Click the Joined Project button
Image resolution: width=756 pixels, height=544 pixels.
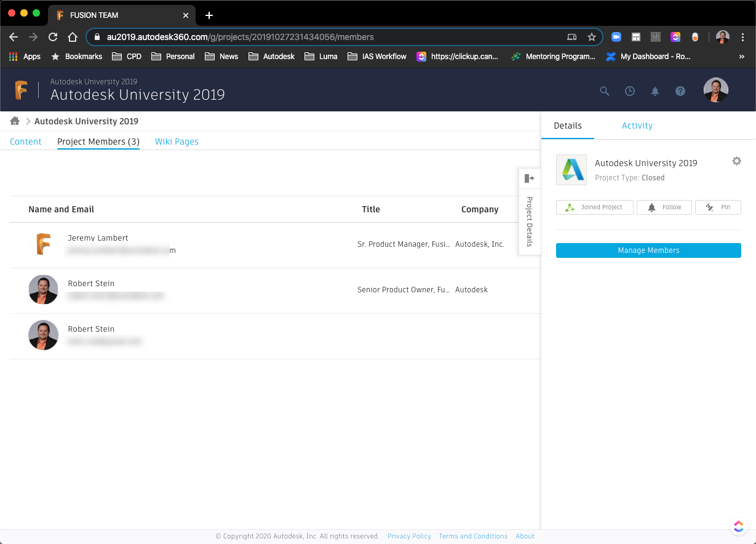pyautogui.click(x=594, y=207)
